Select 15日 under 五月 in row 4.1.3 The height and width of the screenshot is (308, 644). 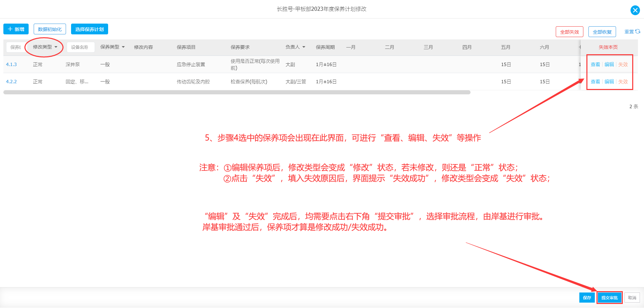[x=506, y=64]
